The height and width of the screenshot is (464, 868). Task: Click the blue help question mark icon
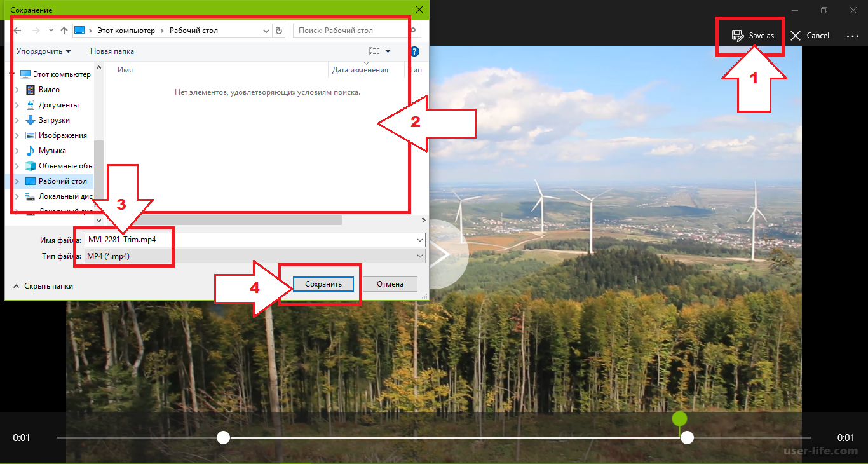pos(414,51)
